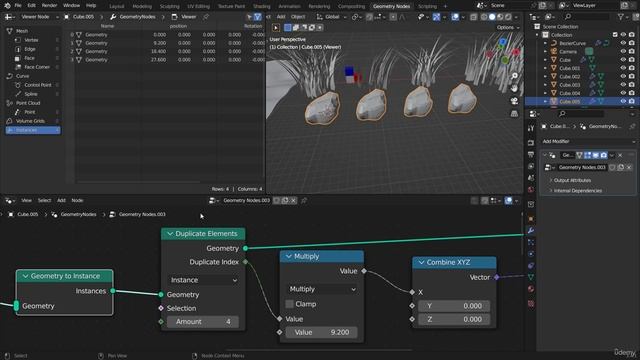Toggle pin icon in spreadsheet header
This screenshot has height=360, width=640.
point(206,17)
